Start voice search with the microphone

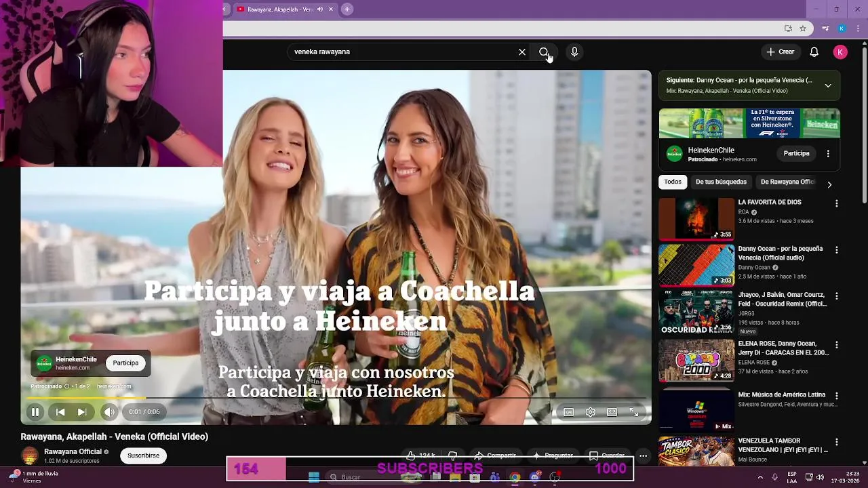pos(574,52)
